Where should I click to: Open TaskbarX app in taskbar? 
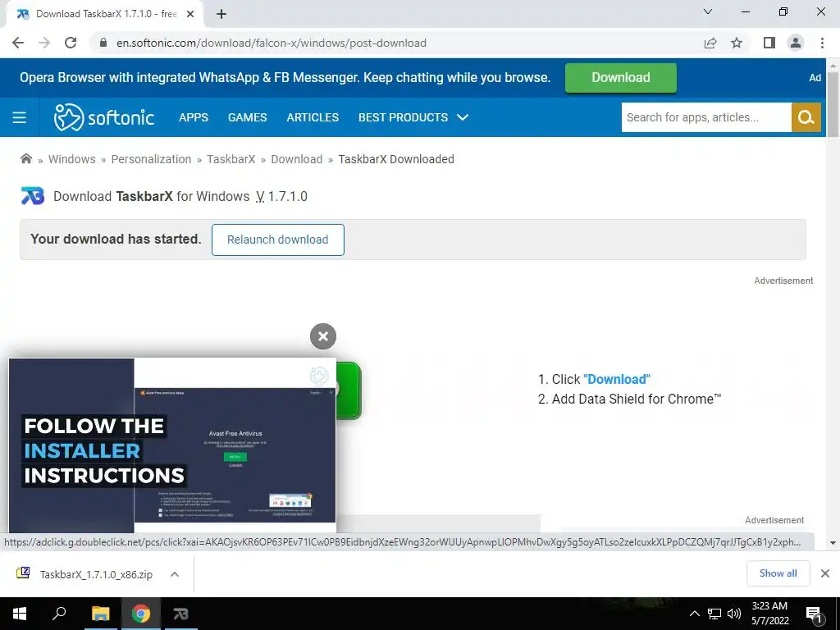[x=181, y=614]
